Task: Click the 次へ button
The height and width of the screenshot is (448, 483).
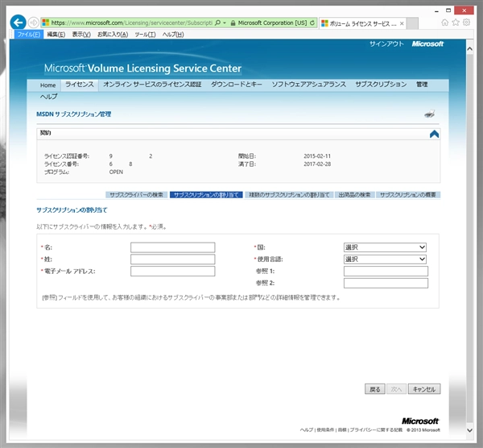Action: click(396, 389)
